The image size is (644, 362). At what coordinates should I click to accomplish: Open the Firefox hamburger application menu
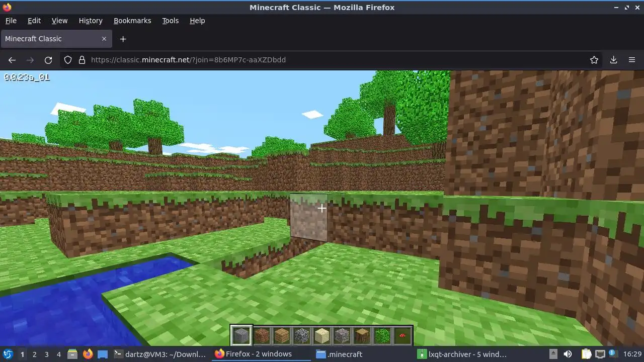click(632, 60)
